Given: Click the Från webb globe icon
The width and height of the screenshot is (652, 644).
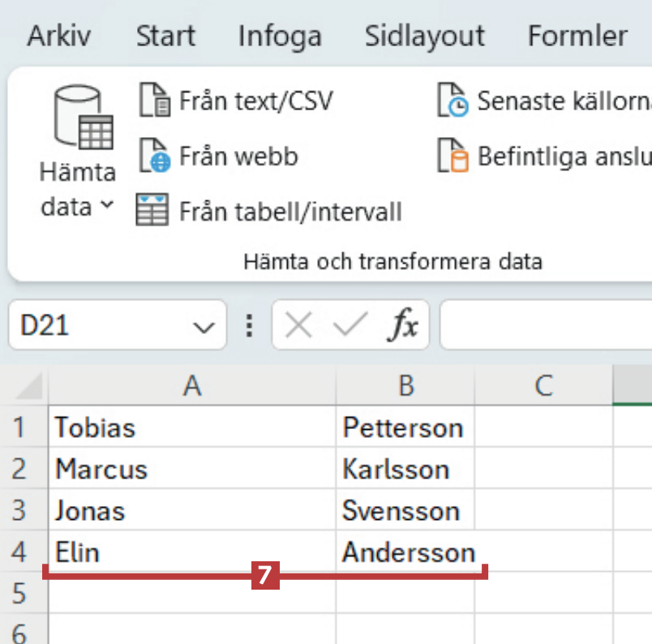Looking at the screenshot, I should pos(155,156).
